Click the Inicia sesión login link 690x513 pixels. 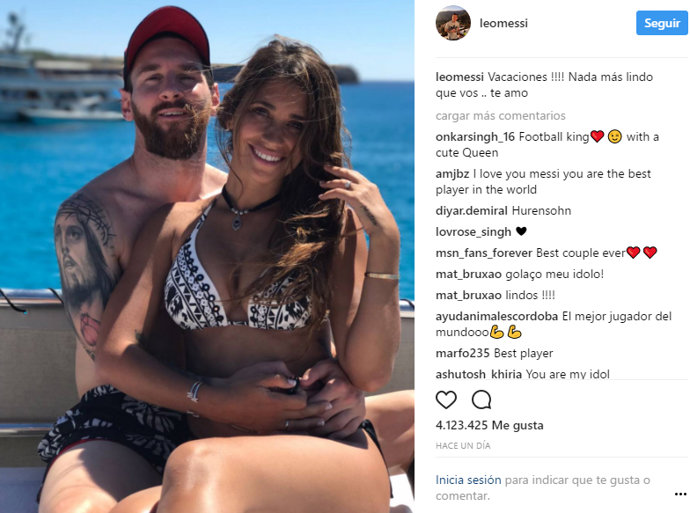(468, 480)
